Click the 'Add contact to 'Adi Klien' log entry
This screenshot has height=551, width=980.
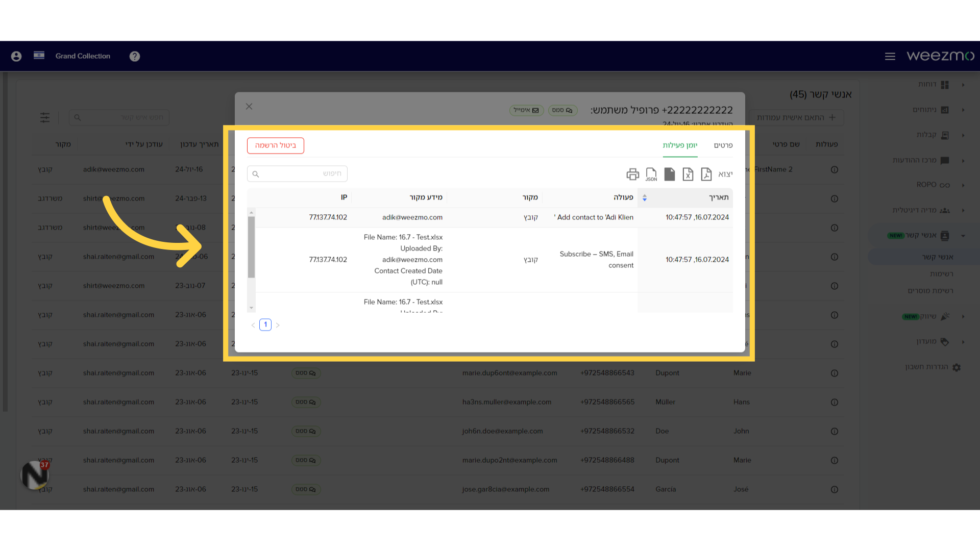(x=594, y=217)
